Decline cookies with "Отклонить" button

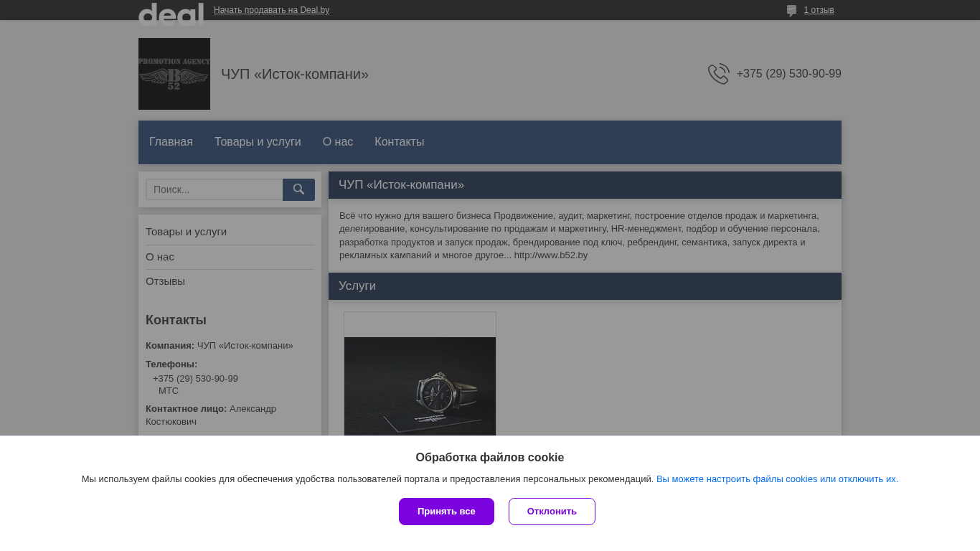coord(552,512)
